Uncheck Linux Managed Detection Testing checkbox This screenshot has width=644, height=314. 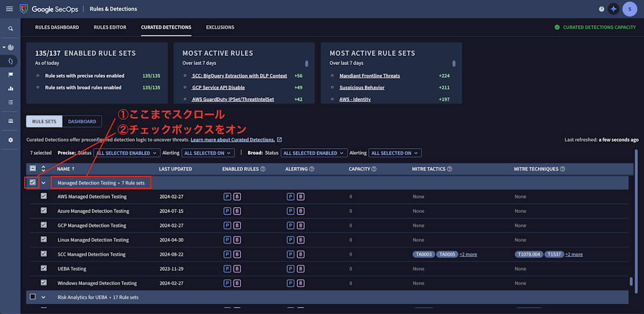pyautogui.click(x=44, y=240)
